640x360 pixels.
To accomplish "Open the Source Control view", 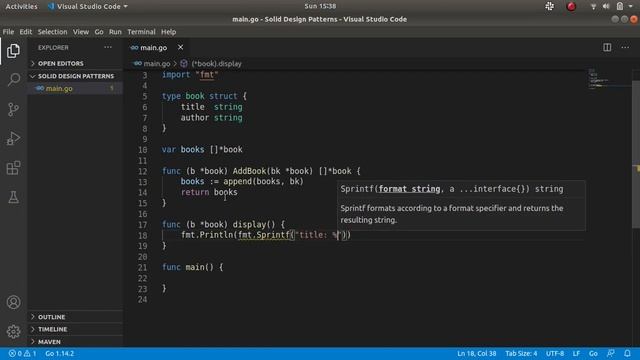I will click(13, 109).
